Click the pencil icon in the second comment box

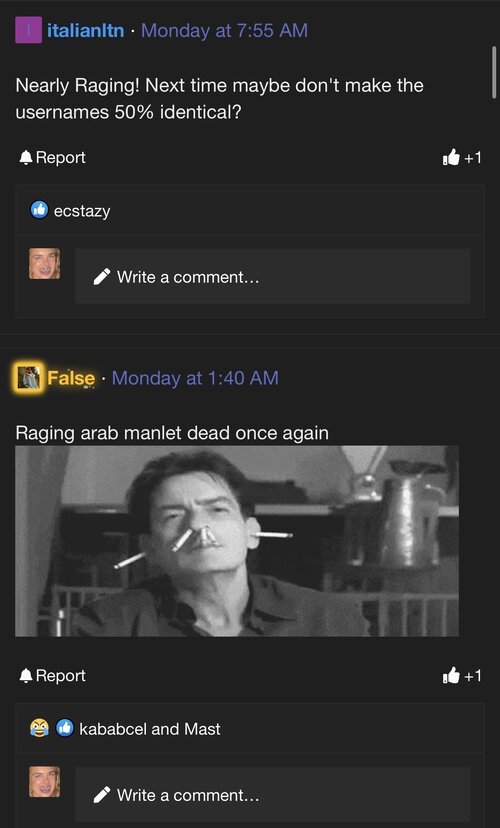pyautogui.click(x=102, y=795)
